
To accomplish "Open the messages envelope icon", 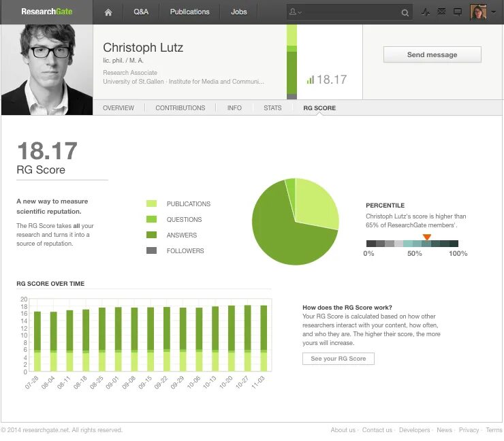I will tap(441, 12).
